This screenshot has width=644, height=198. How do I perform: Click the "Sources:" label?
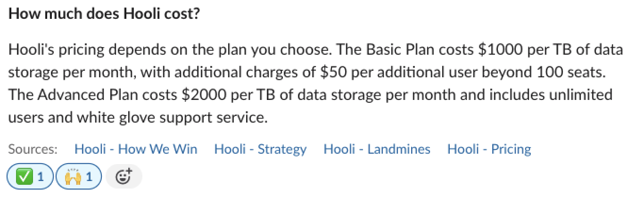(x=33, y=149)
